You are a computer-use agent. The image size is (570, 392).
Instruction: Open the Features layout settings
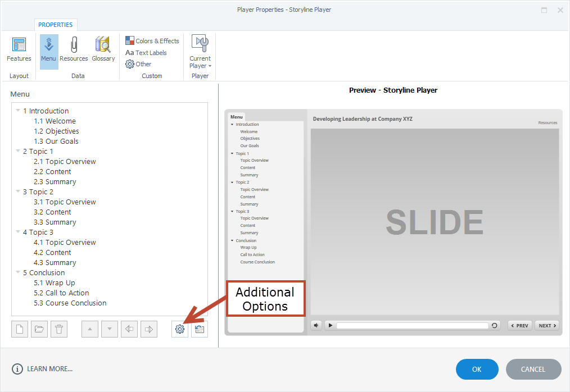(x=19, y=49)
